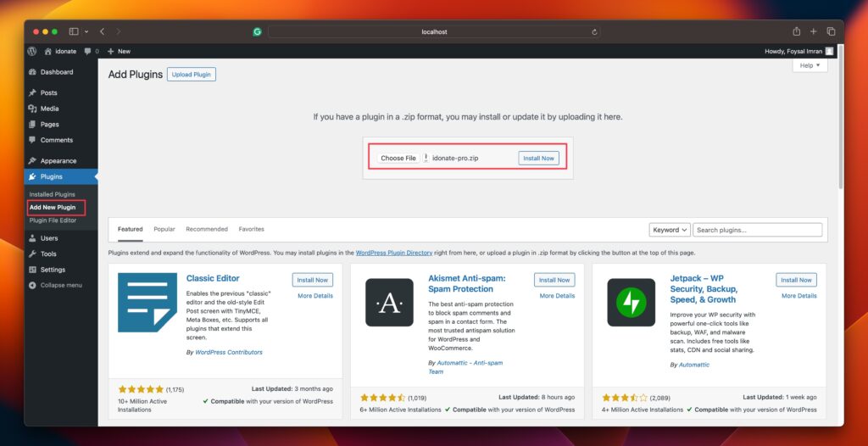Screen dimensions: 868x446
Task: Click the Comments icon in sidebar
Action: tap(32, 140)
